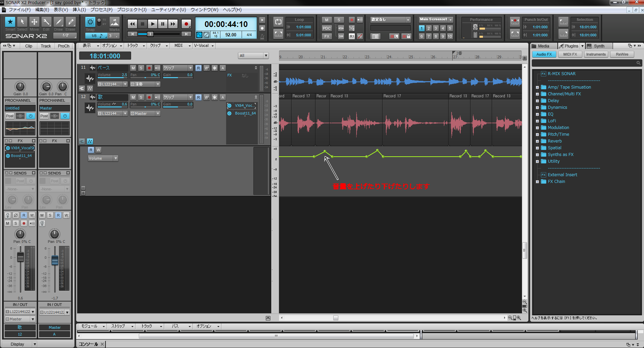The height and width of the screenshot is (348, 644).
Task: Toggle Boost11_64 effect power in track 12
Action: tap(229, 114)
